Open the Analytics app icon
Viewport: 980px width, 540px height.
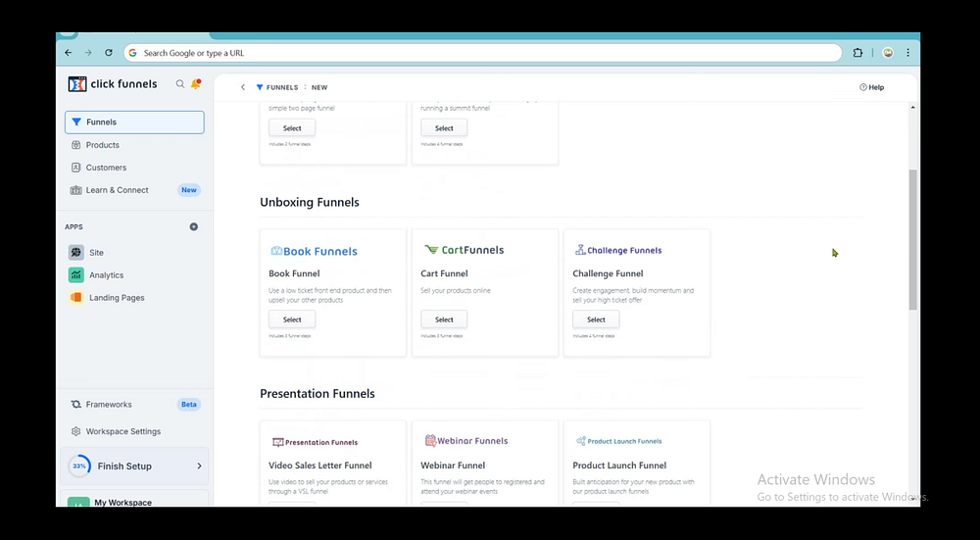click(x=76, y=275)
